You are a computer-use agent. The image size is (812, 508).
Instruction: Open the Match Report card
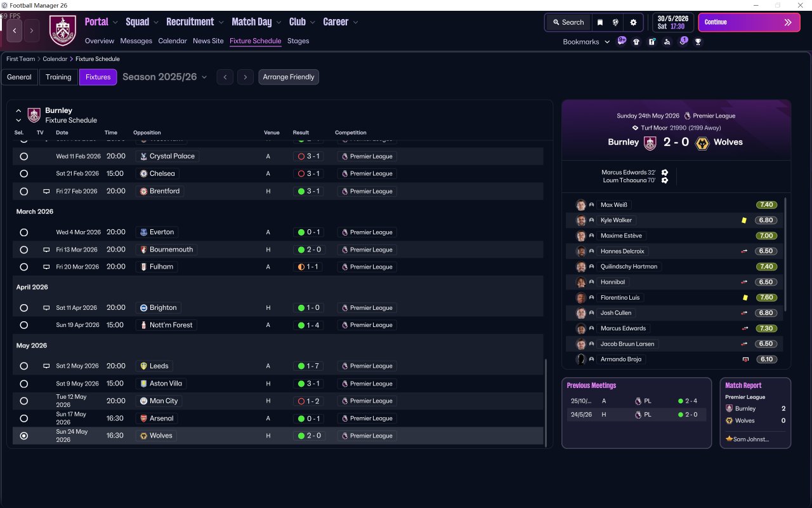click(756, 413)
